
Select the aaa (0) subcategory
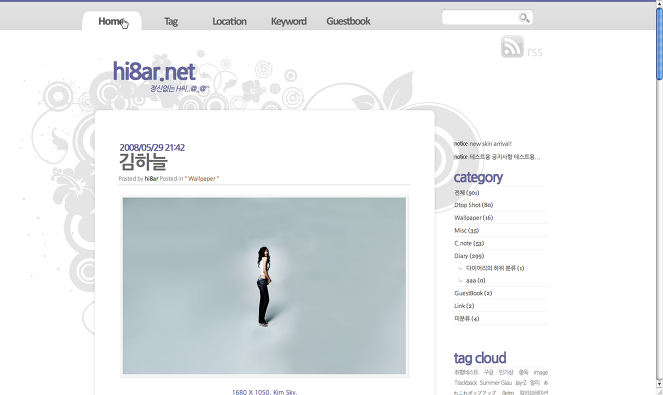[475, 280]
